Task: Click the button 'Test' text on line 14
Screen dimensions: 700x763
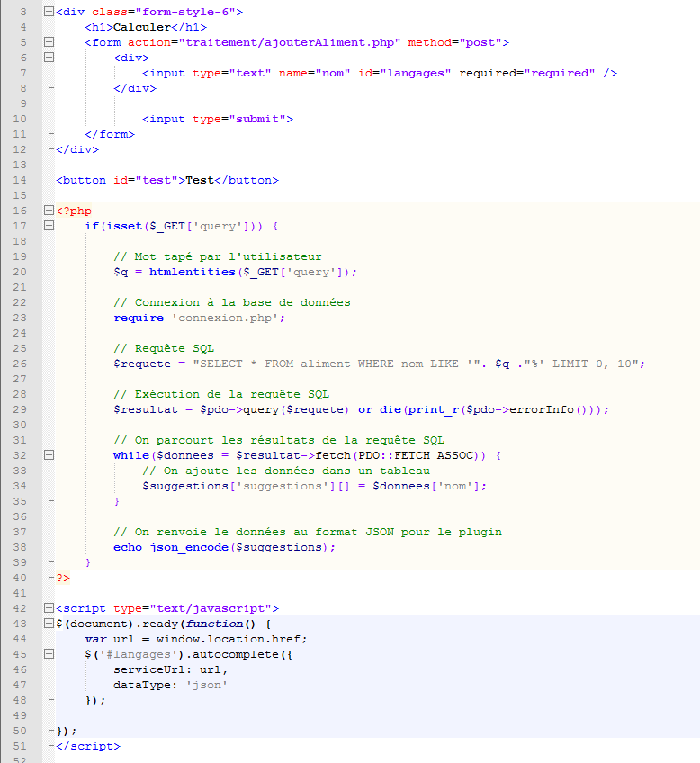Action: coord(200,180)
